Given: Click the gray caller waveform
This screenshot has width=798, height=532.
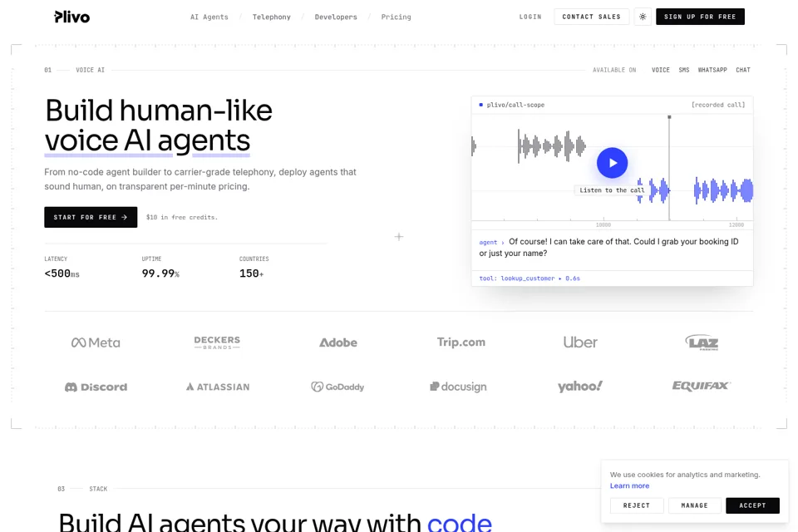Looking at the screenshot, I should [x=552, y=146].
